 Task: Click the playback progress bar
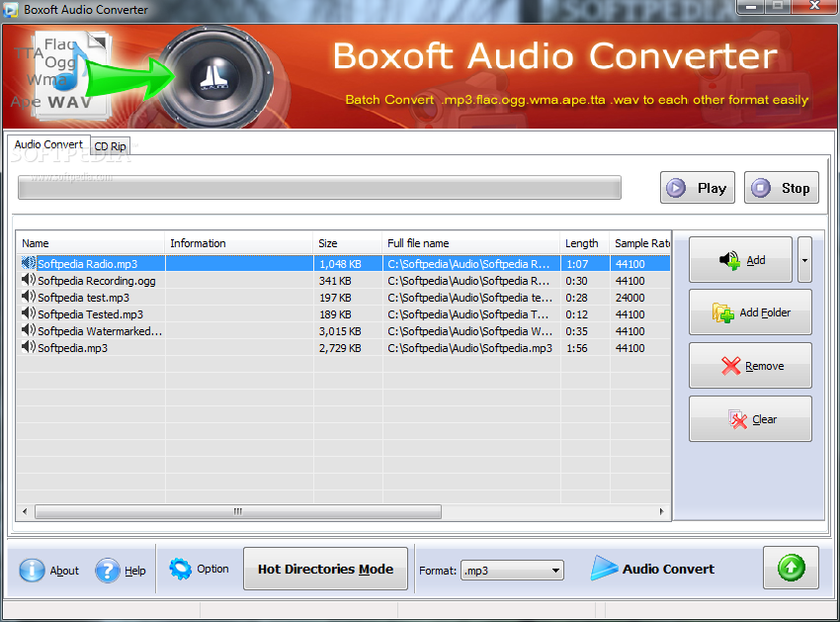[x=319, y=188]
